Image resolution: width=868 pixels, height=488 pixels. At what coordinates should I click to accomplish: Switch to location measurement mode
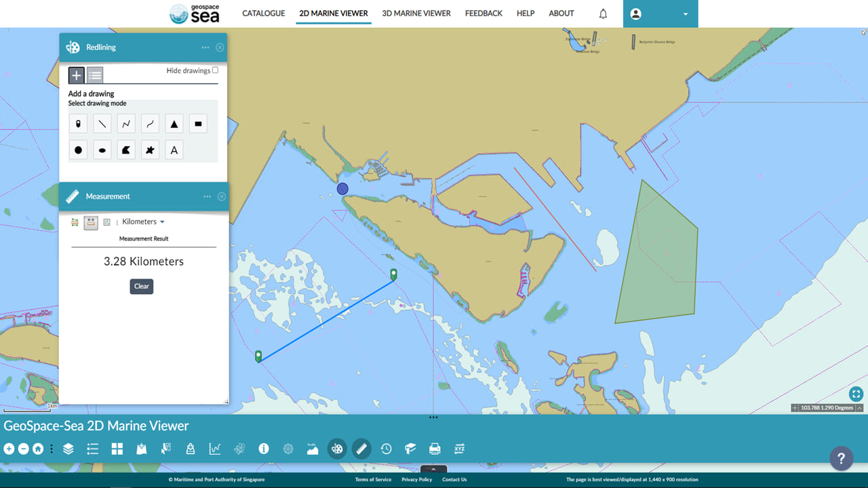point(106,222)
